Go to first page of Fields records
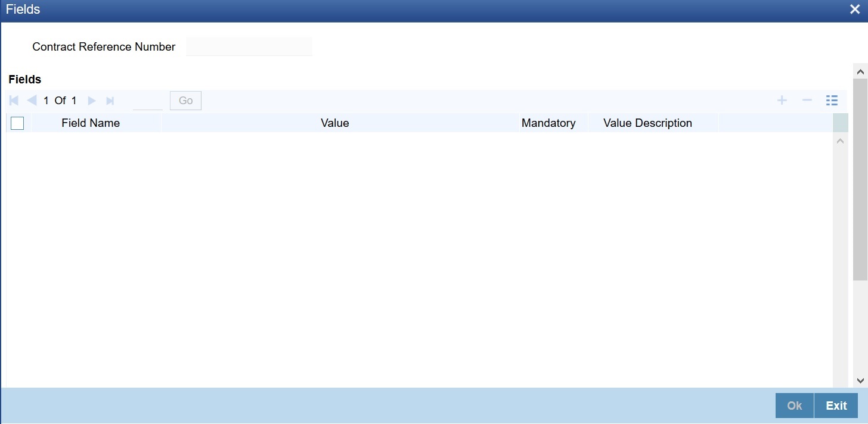The image size is (868, 424). [14, 101]
